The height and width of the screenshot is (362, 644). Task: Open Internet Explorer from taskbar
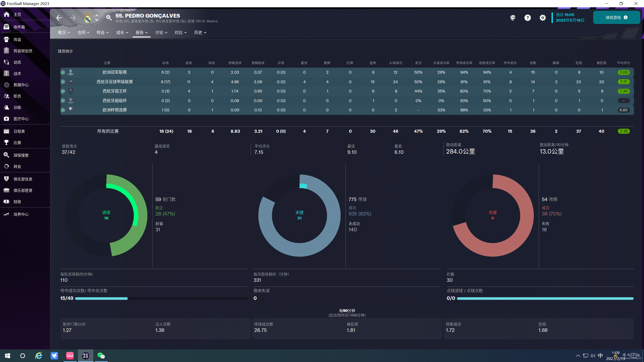pos(39,356)
